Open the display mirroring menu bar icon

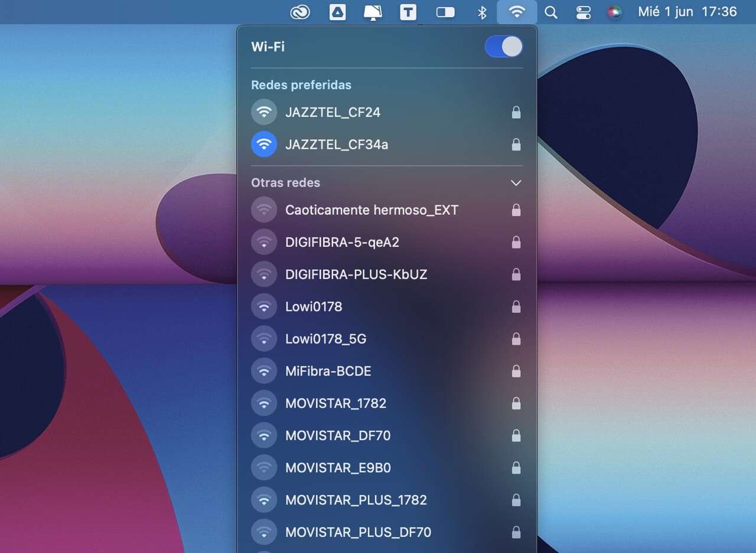point(373,12)
